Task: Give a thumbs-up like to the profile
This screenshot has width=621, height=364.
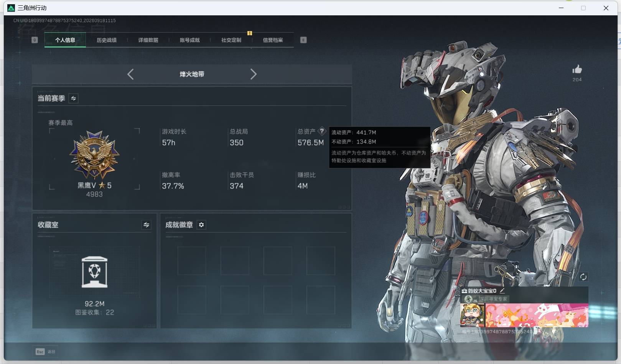Action: (577, 69)
